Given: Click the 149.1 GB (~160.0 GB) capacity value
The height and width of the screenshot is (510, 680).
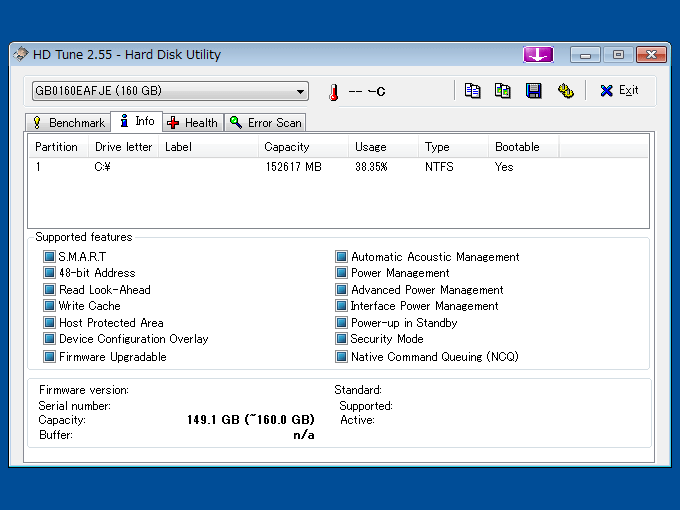Looking at the screenshot, I should pos(251,420).
